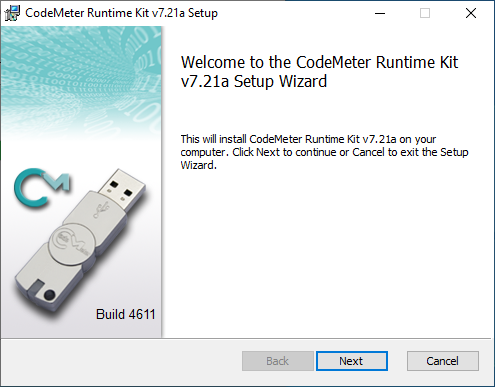Click the installation description paragraph
Image resolution: width=495 pixels, height=387 pixels.
324,152
